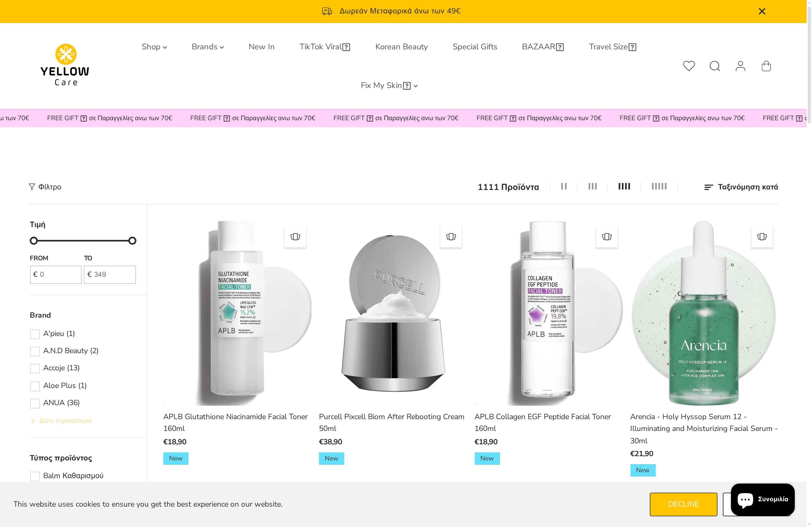Click the Φίλτρο funnel icon

(x=32, y=186)
